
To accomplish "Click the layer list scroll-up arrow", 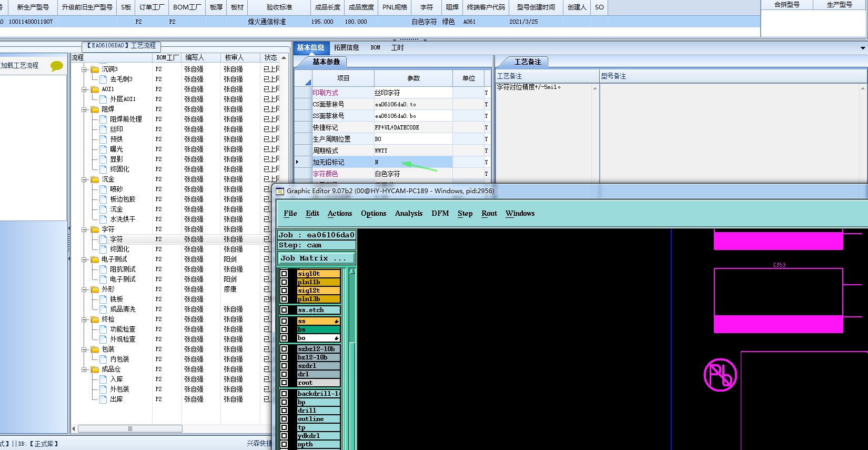I will click(x=352, y=272).
